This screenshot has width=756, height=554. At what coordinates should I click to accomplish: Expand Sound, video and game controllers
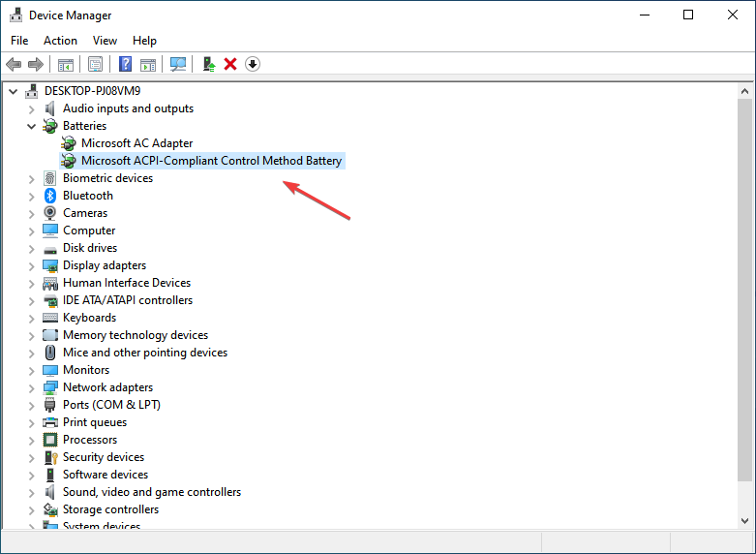pos(31,493)
